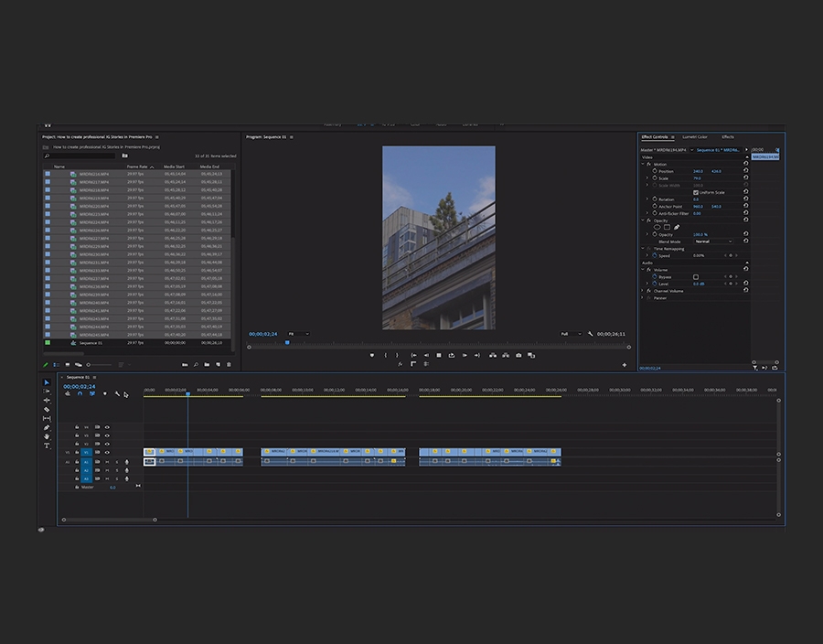Go to In point in Program monitor
The image size is (823, 644).
click(413, 355)
